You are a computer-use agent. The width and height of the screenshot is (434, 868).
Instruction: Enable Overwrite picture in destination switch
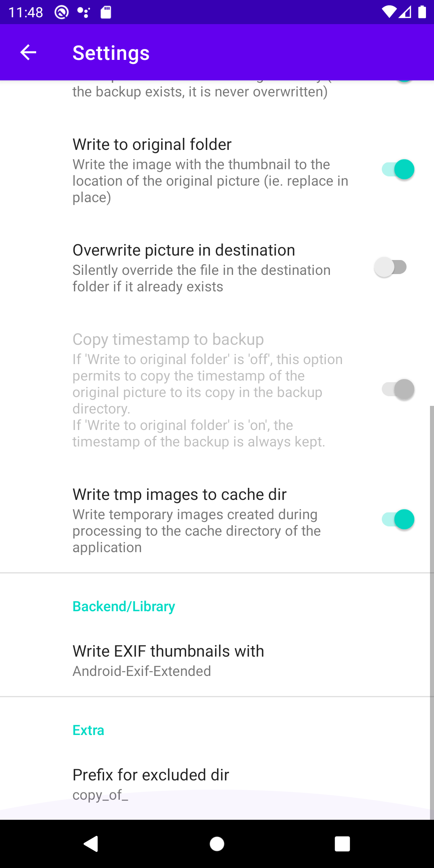(x=391, y=267)
